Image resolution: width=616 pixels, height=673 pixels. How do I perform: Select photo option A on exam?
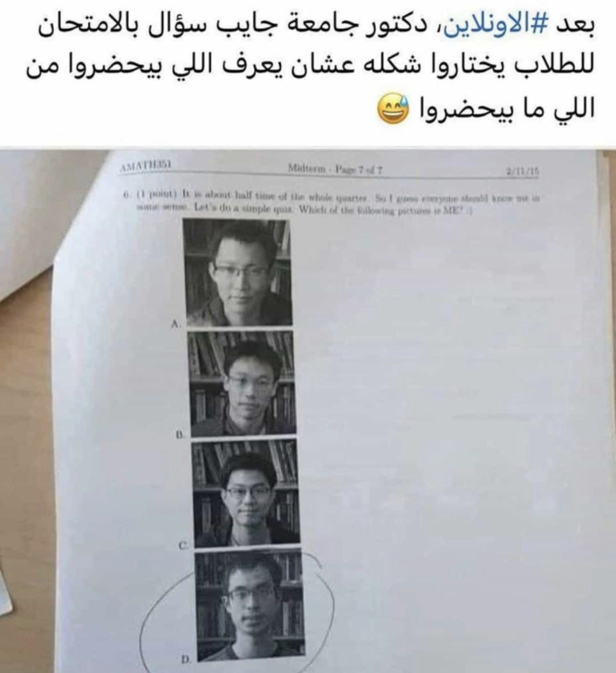tap(238, 272)
